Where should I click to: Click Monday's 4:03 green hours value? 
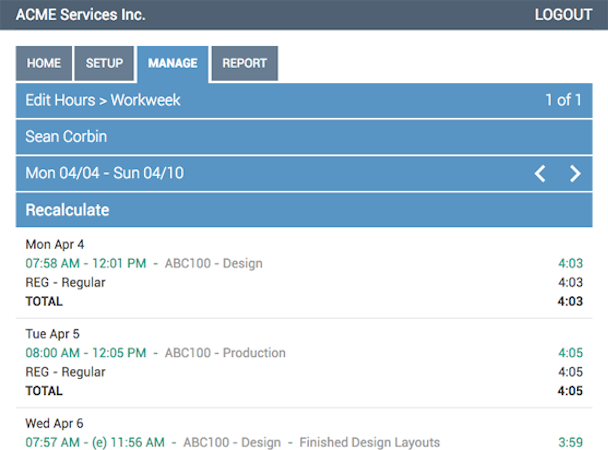pos(570,264)
